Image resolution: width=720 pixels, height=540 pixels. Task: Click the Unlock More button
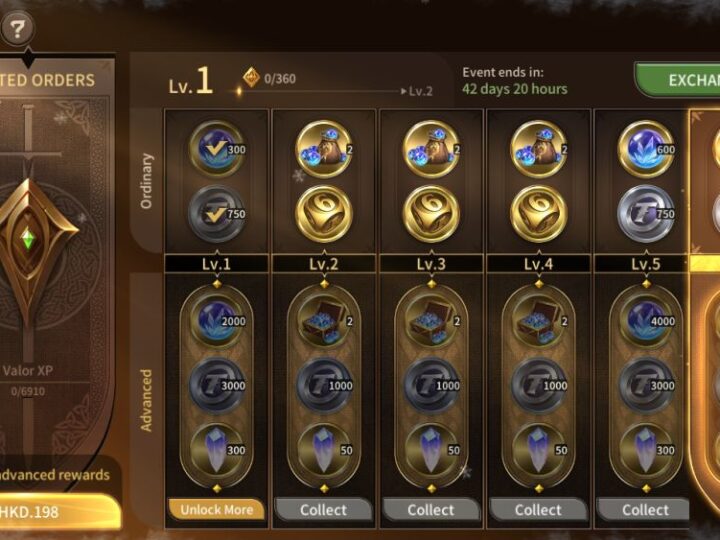point(217,510)
